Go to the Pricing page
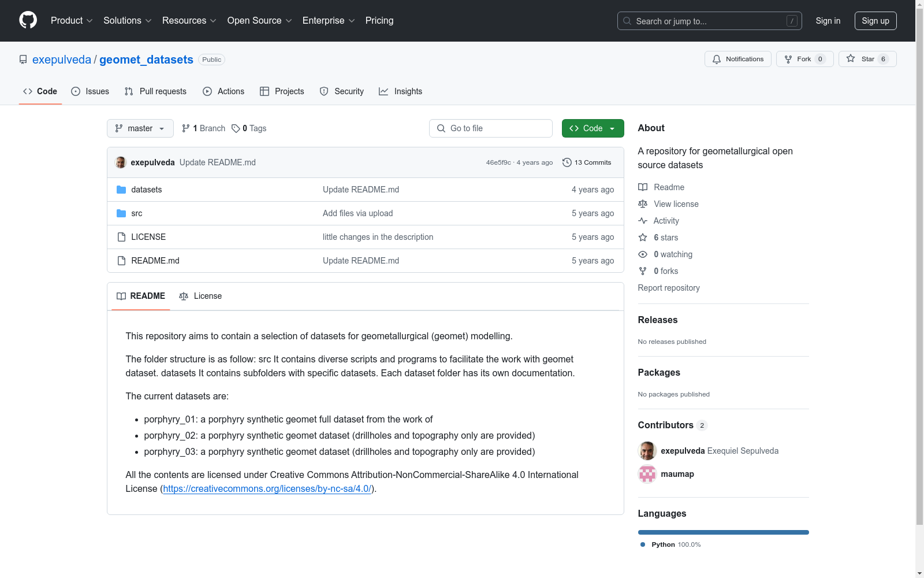The image size is (924, 578). click(x=379, y=21)
